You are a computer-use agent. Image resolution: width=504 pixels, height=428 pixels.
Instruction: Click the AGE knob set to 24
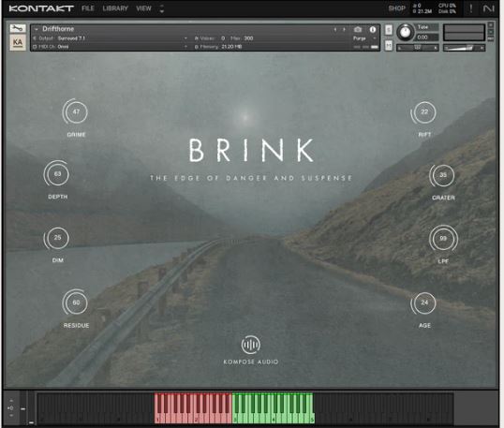coord(424,303)
